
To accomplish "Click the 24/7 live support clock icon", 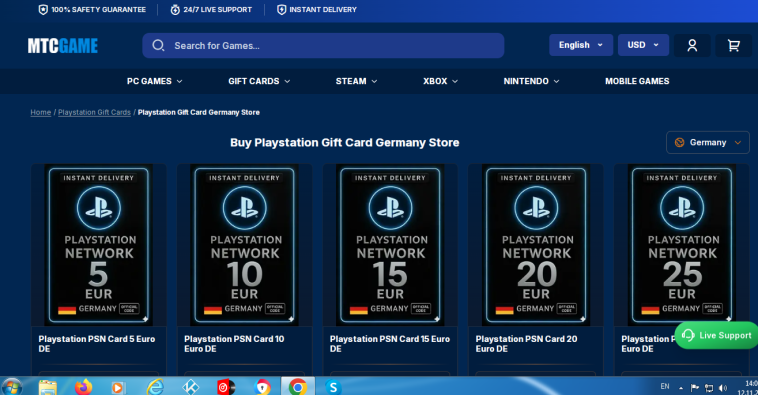I will (175, 10).
